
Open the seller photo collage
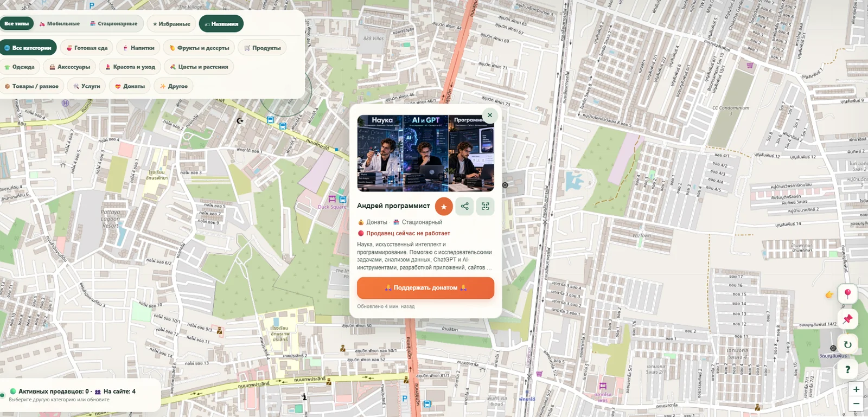point(425,153)
